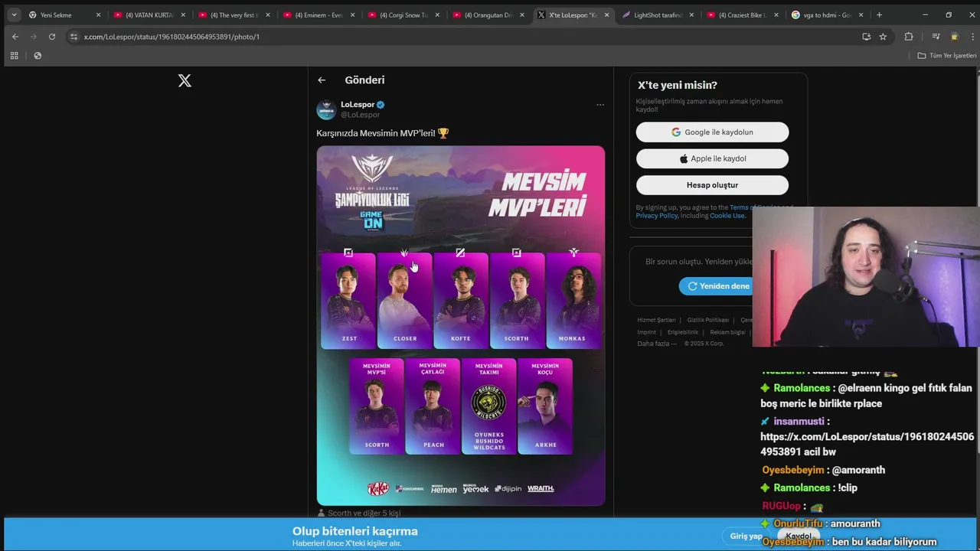Click the 'X'te yeni misin?' heading
This screenshot has width=980, height=551.
pyautogui.click(x=678, y=85)
